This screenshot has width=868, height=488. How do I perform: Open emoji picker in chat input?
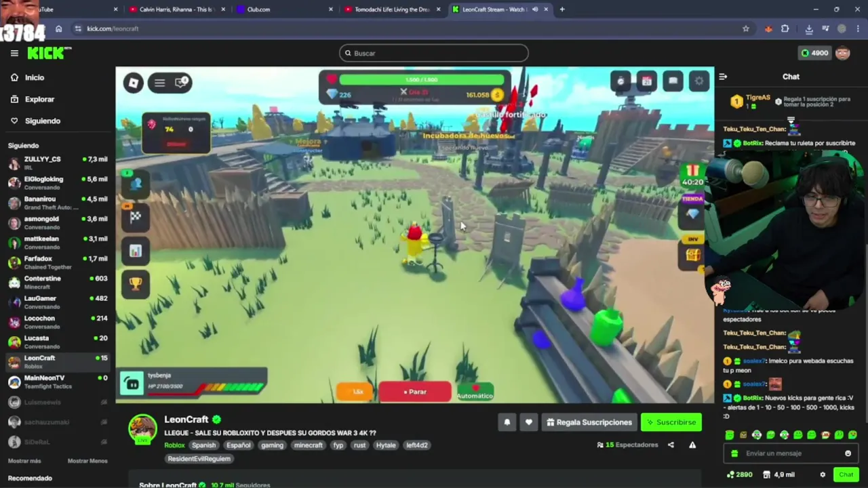(848, 453)
